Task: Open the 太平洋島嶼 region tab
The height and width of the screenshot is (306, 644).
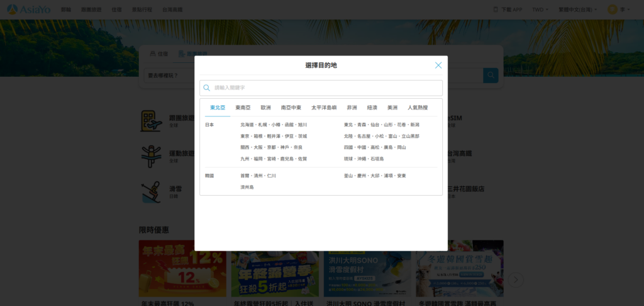Action: pyautogui.click(x=324, y=108)
